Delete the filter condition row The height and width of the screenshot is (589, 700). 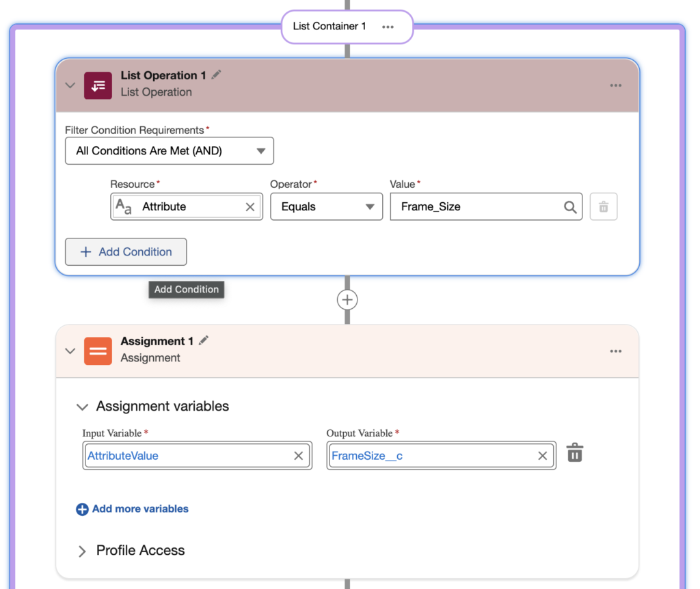coord(603,206)
